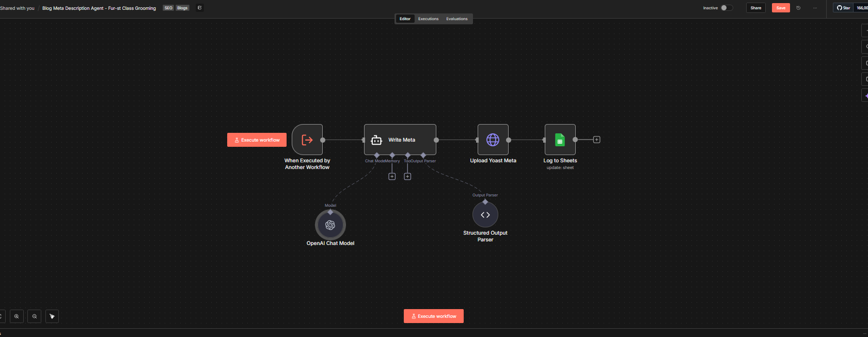The image size is (868, 337).
Task: Open the Upload Yoast Meta globe node
Action: point(493,140)
